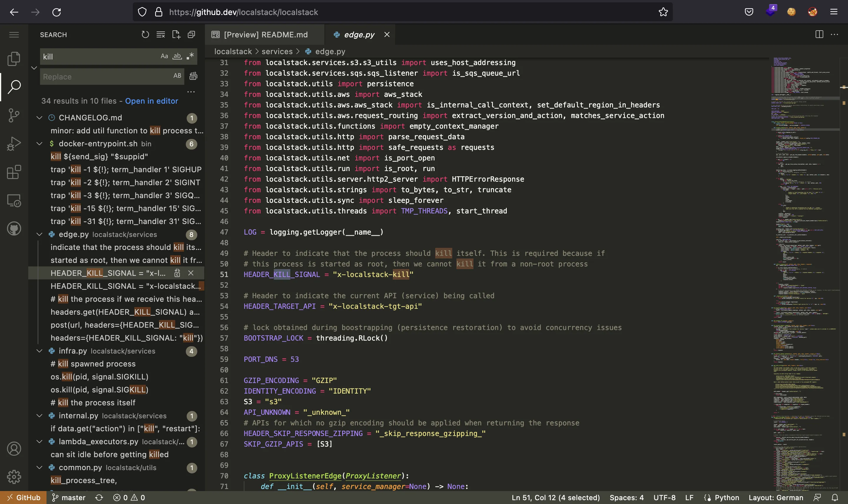This screenshot has width=848, height=504.
Task: Collapse common.py search results
Action: 39,467
